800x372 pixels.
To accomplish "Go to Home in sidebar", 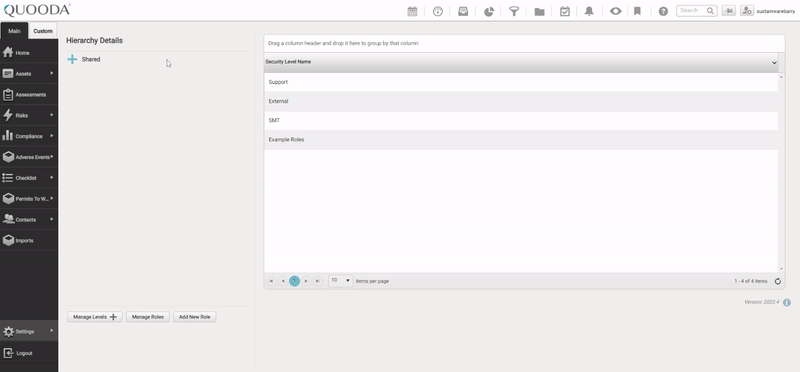I will click(x=29, y=53).
